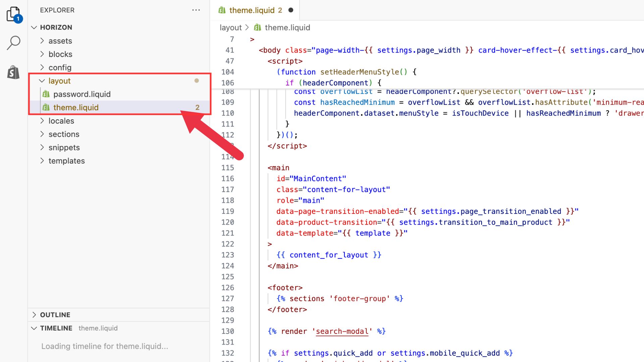The image size is (644, 362).
Task: Click class="content-for-layout" attribute text
Action: [x=333, y=189]
